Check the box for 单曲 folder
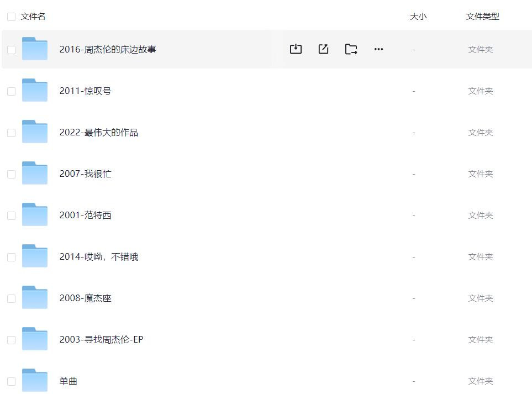The height and width of the screenshot is (394, 532). click(11, 381)
